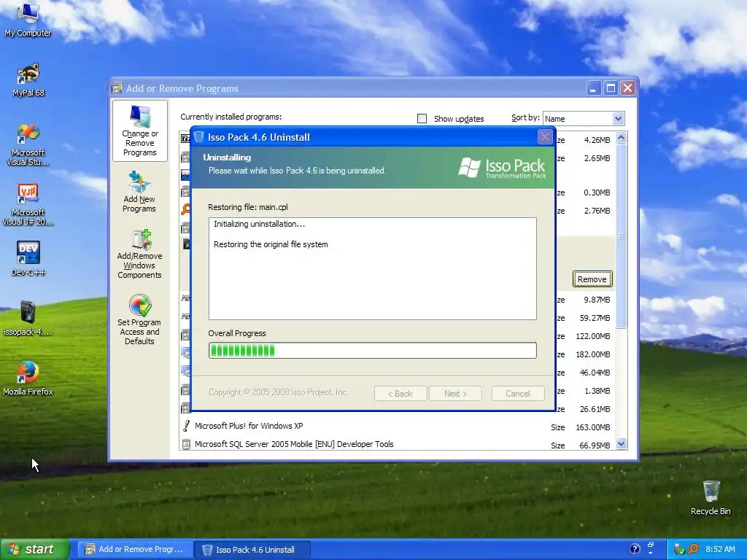
Task: Select the Microsoft Visual Studio desktop shortcut
Action: pos(28,144)
